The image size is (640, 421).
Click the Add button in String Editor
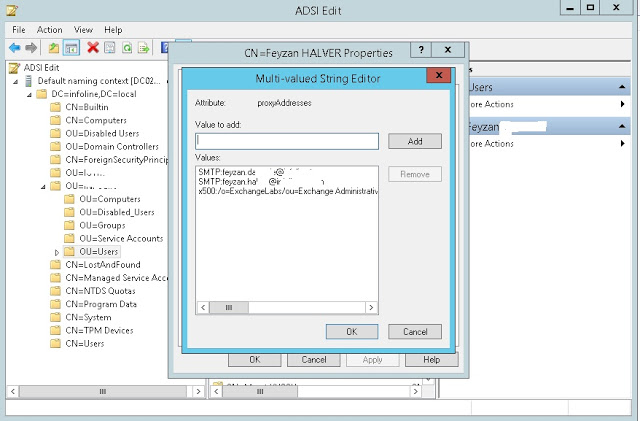point(414,141)
